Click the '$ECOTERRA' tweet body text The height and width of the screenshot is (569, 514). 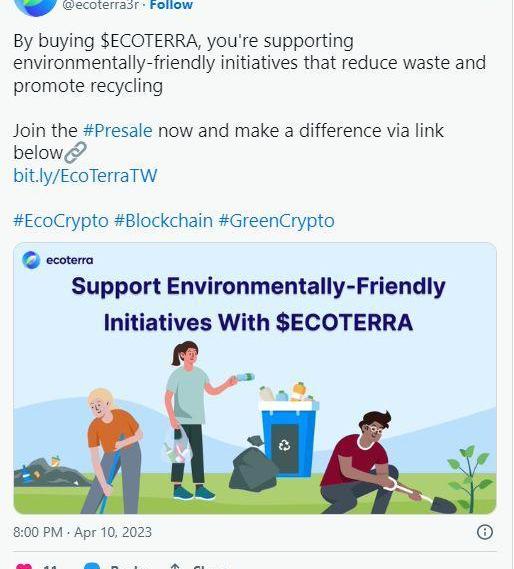click(150, 41)
